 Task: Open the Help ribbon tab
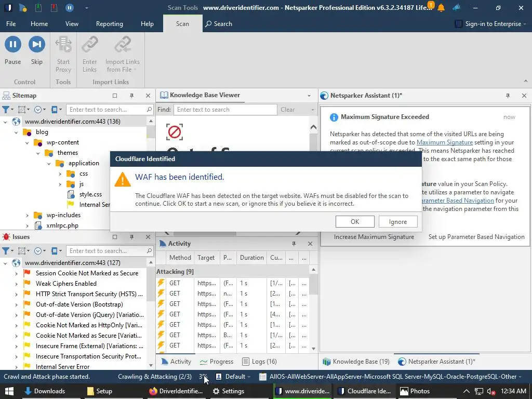click(x=147, y=24)
